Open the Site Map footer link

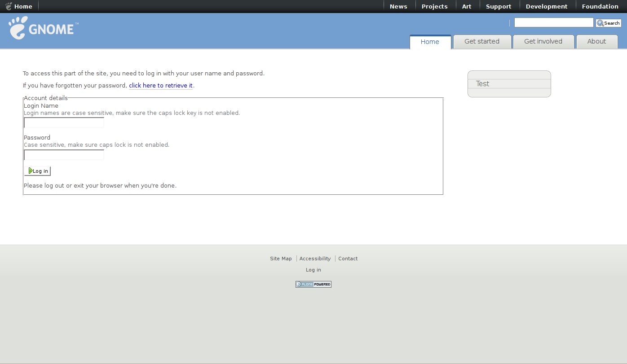click(x=281, y=259)
